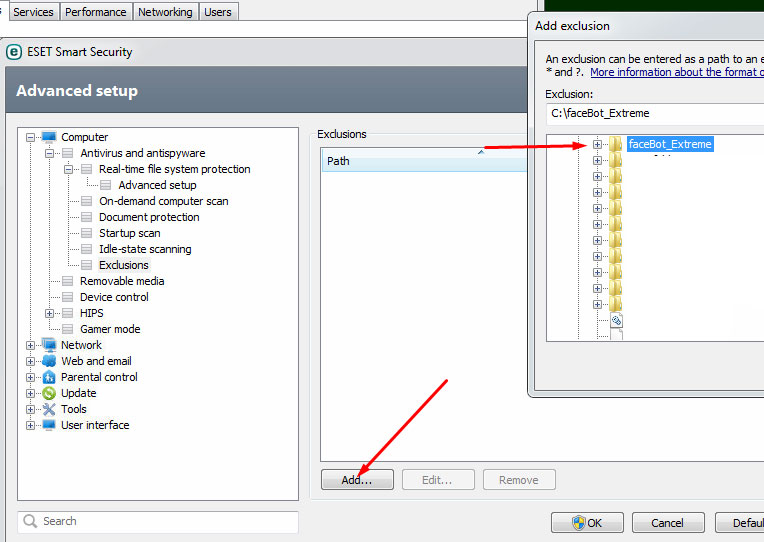Click the Network icon in the tree
The height and width of the screenshot is (542, 764).
[49, 345]
